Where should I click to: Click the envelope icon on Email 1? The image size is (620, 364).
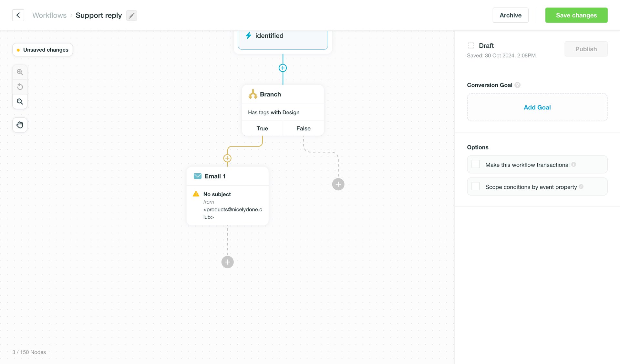click(197, 176)
